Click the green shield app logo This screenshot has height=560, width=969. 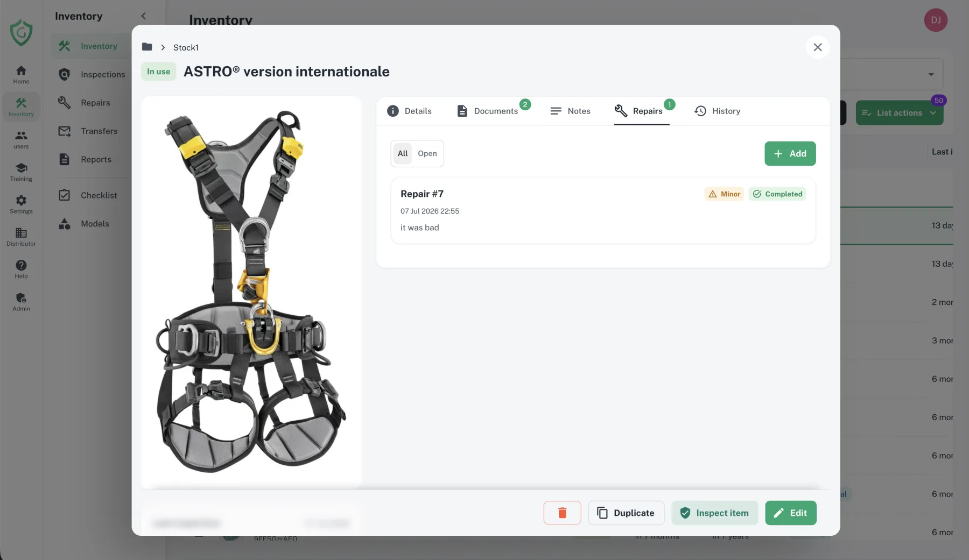pyautogui.click(x=21, y=32)
